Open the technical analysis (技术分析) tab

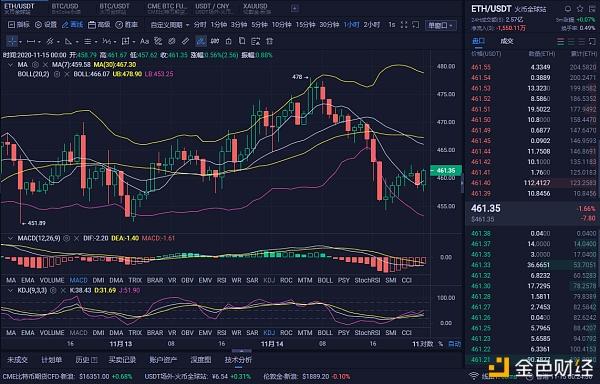(238, 360)
